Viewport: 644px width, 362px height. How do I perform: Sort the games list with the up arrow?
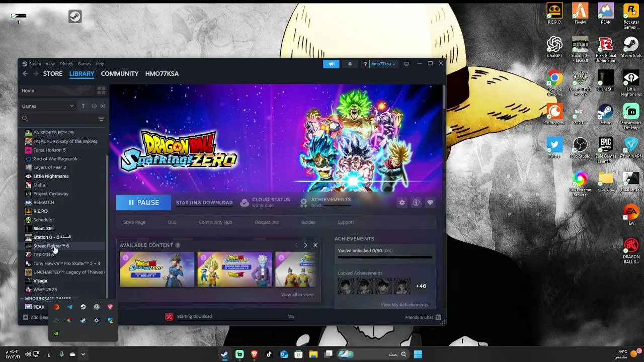click(83, 106)
